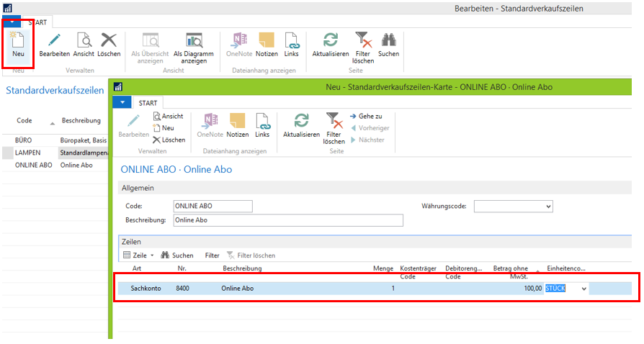644x344 pixels.
Task: Click the Beschreibung input field
Action: tap(288, 220)
